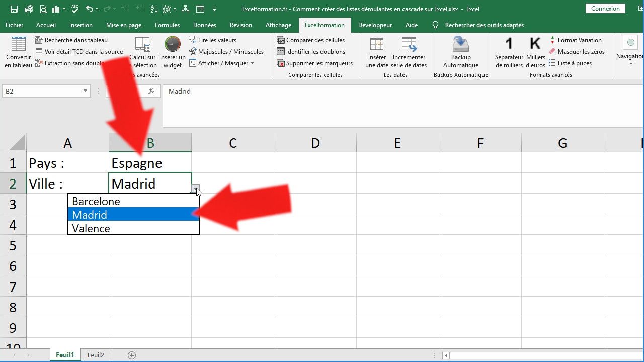644x362 pixels.
Task: Open the Recherche dans tableau tool
Action: click(75, 40)
